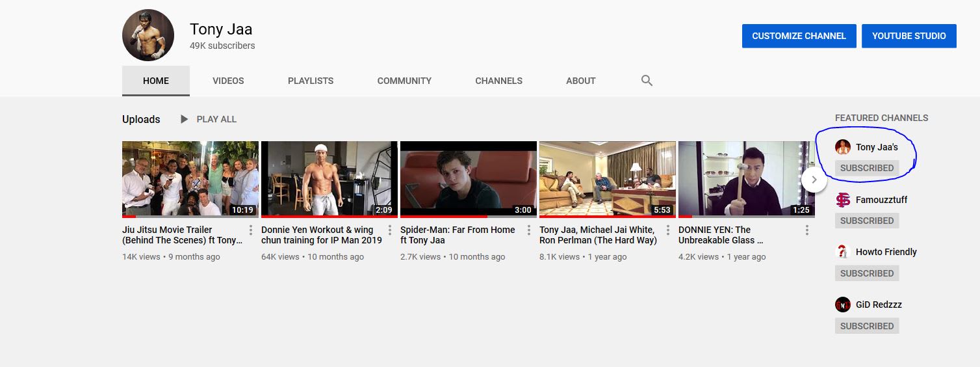Open the Community tab
Image resolution: width=980 pixels, height=367 pixels.
(x=404, y=81)
